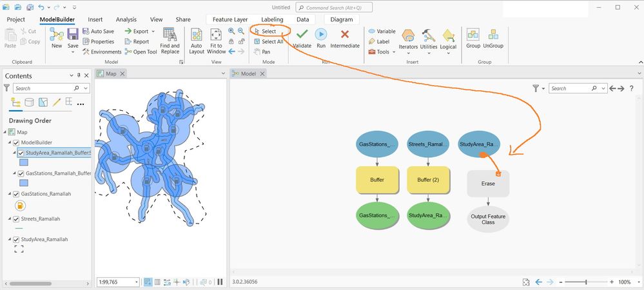Click Select All in Mode group
Viewport: 644px width, 290px height.
(269, 41)
